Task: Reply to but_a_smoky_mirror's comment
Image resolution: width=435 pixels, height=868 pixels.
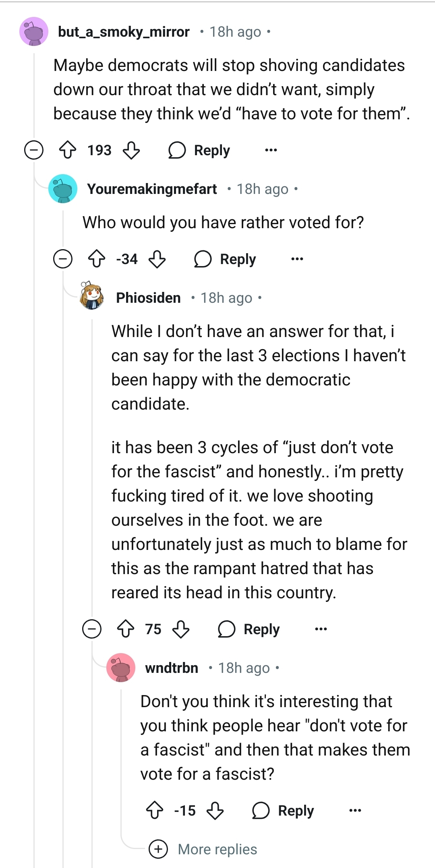Action: coord(200,150)
